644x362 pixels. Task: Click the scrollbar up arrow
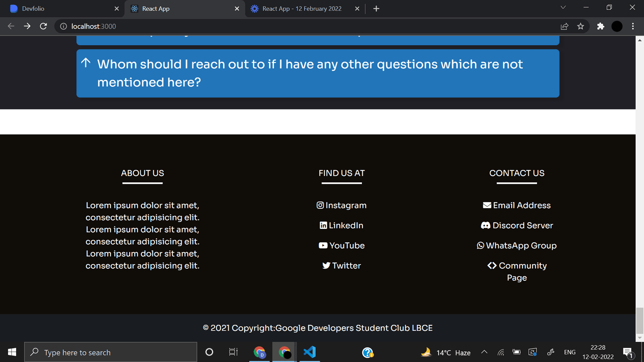[x=640, y=40]
